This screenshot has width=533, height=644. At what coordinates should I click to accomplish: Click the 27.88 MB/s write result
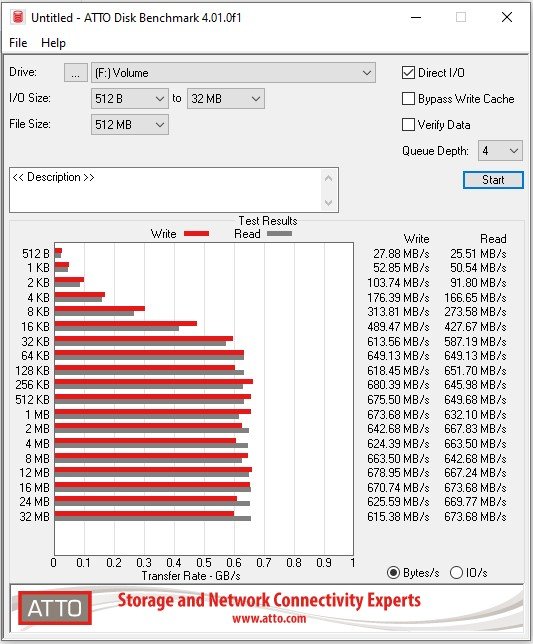[x=401, y=254]
